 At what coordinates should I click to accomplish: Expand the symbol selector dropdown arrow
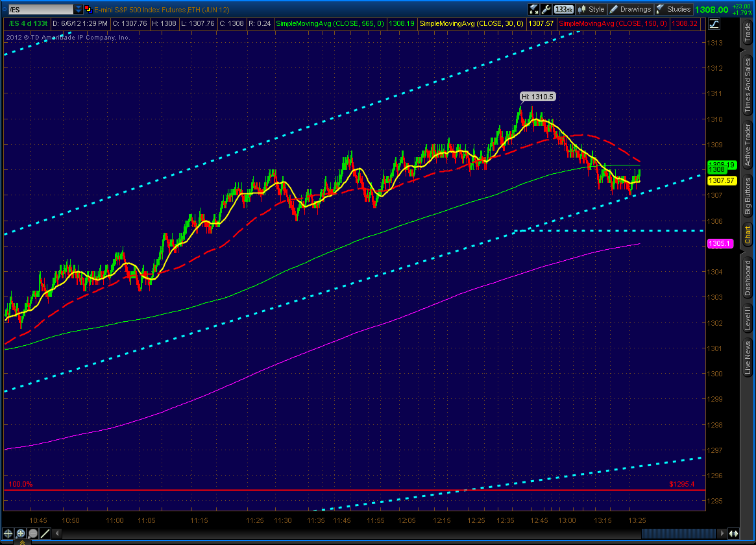(79, 10)
